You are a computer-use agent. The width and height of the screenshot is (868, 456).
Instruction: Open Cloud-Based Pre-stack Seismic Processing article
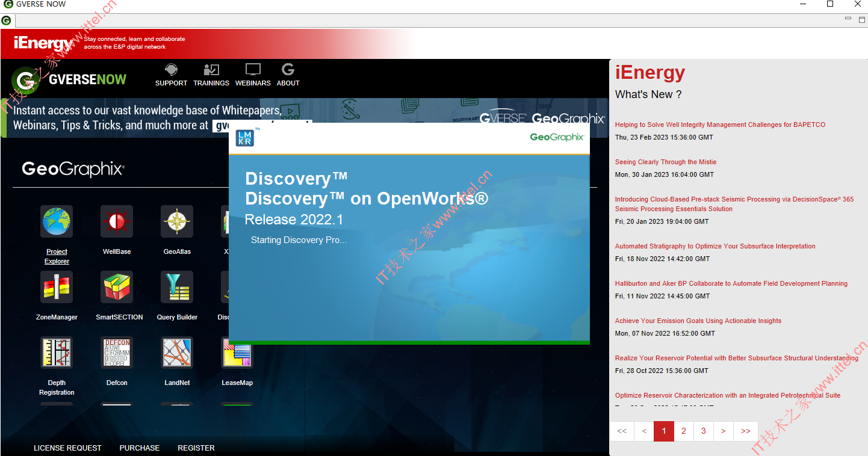(734, 204)
